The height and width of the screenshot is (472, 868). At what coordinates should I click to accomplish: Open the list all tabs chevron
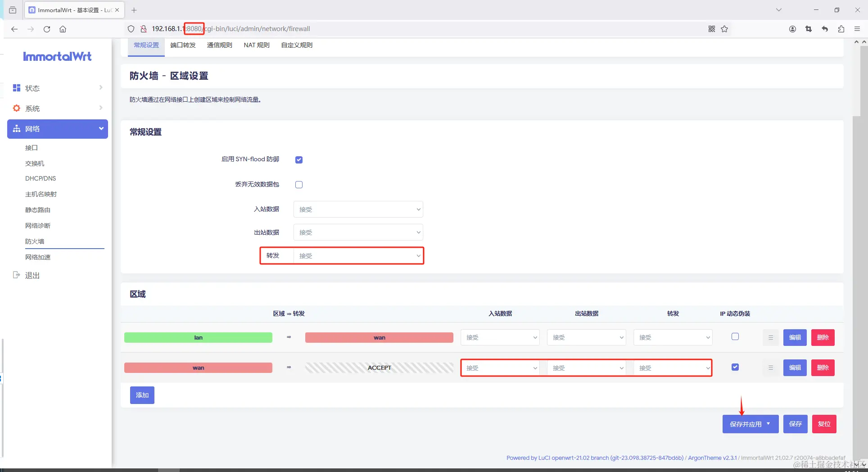tap(779, 10)
